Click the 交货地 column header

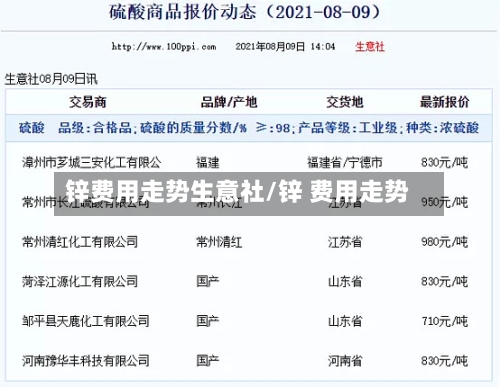pos(344,102)
